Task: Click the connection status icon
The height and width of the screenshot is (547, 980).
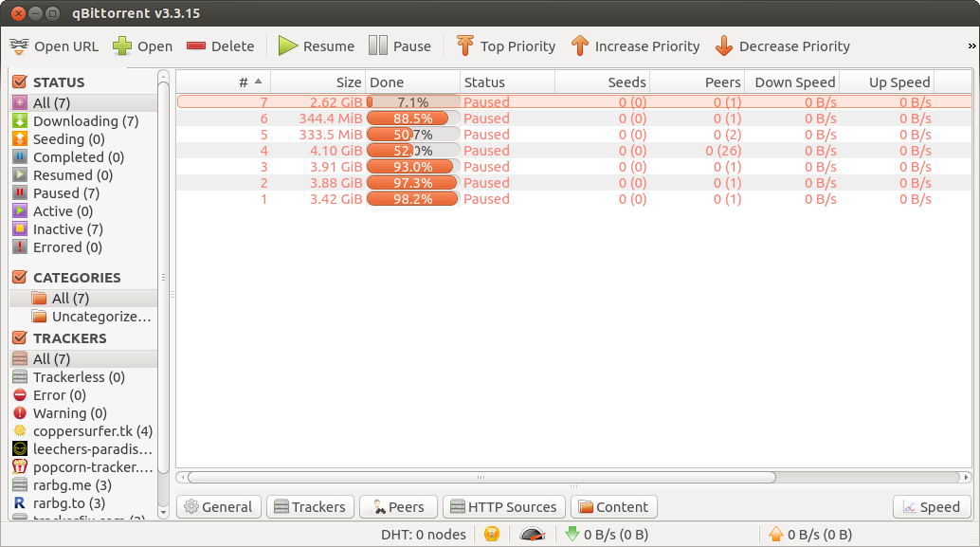Action: 492,534
